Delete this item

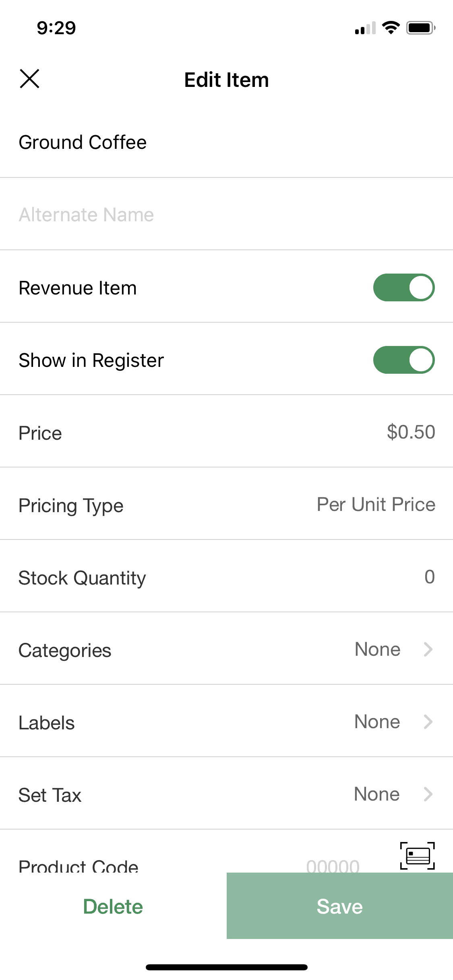click(x=113, y=906)
